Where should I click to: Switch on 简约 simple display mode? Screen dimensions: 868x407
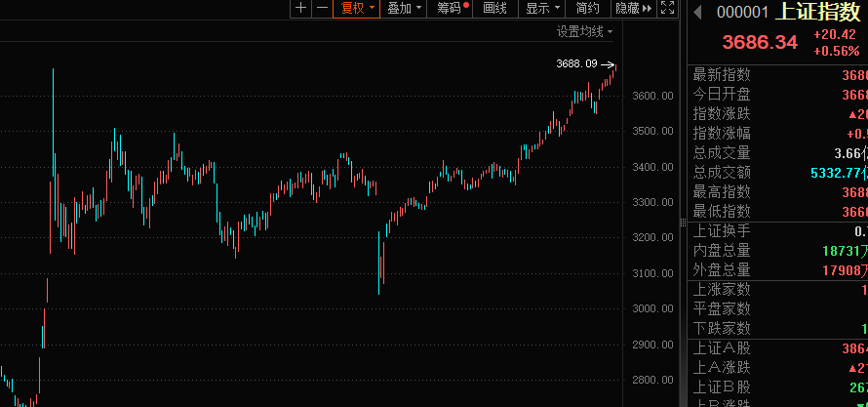587,8
